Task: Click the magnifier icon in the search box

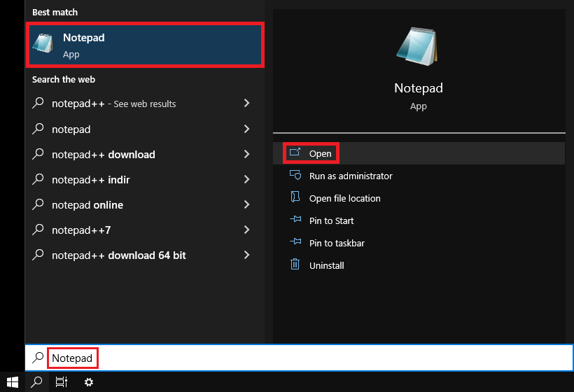Action: [x=38, y=357]
